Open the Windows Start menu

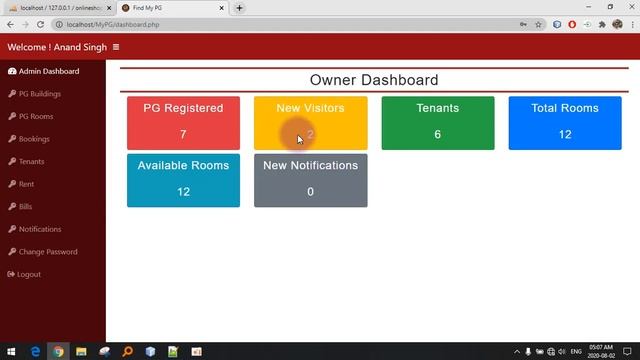[11, 351]
